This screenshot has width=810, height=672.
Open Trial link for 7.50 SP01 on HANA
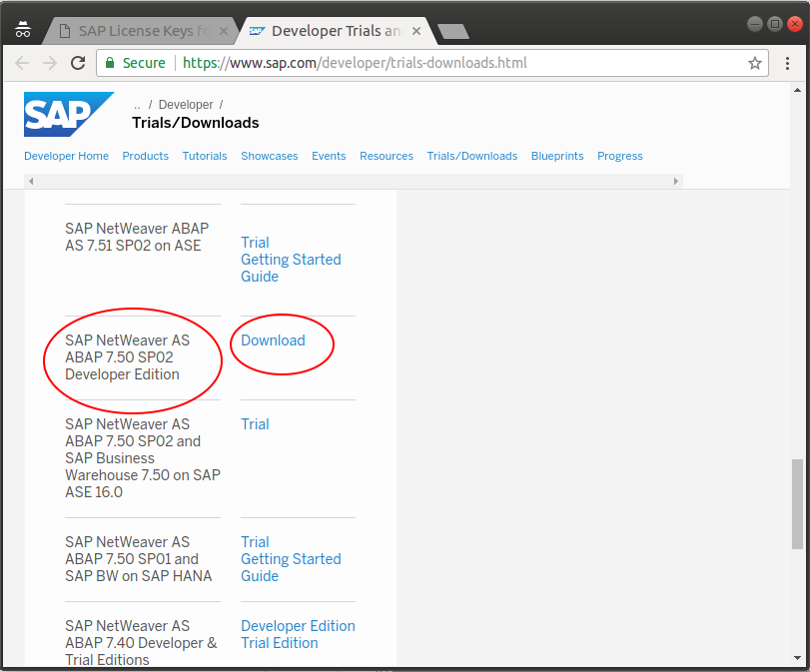pos(255,542)
